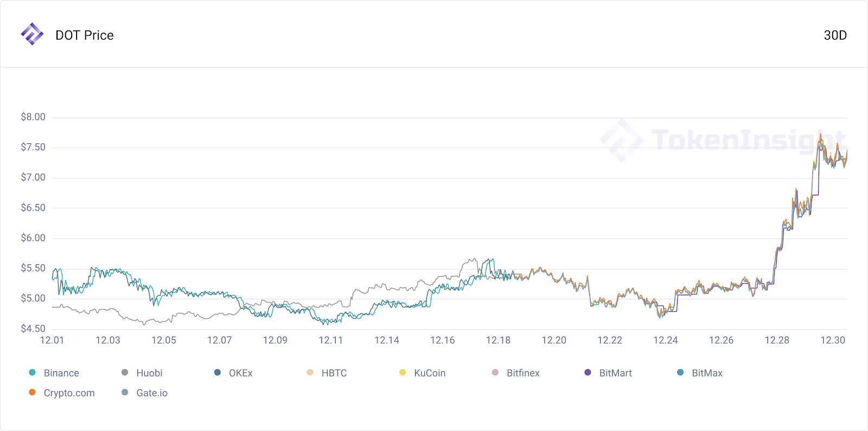Viewport: 868px width, 431px height.
Task: Click the DOT Price title
Action: (85, 35)
